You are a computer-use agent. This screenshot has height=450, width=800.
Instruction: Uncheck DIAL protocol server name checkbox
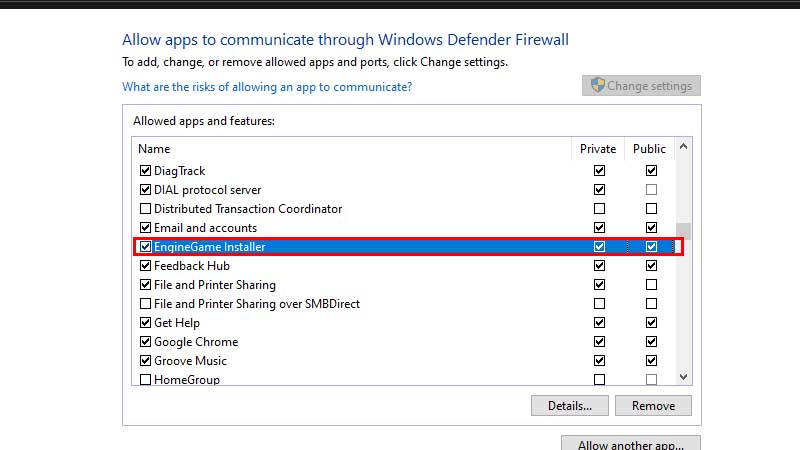[145, 190]
